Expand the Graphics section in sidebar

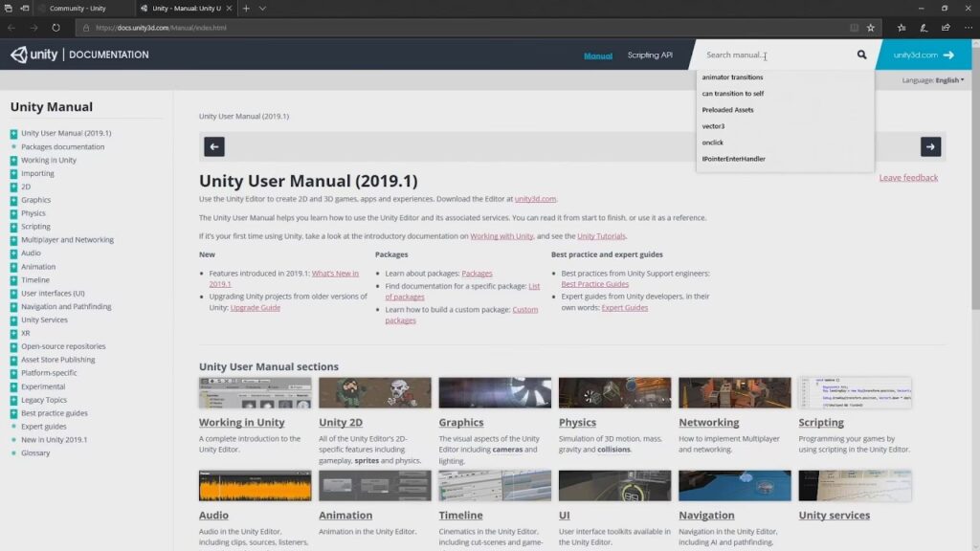click(13, 200)
